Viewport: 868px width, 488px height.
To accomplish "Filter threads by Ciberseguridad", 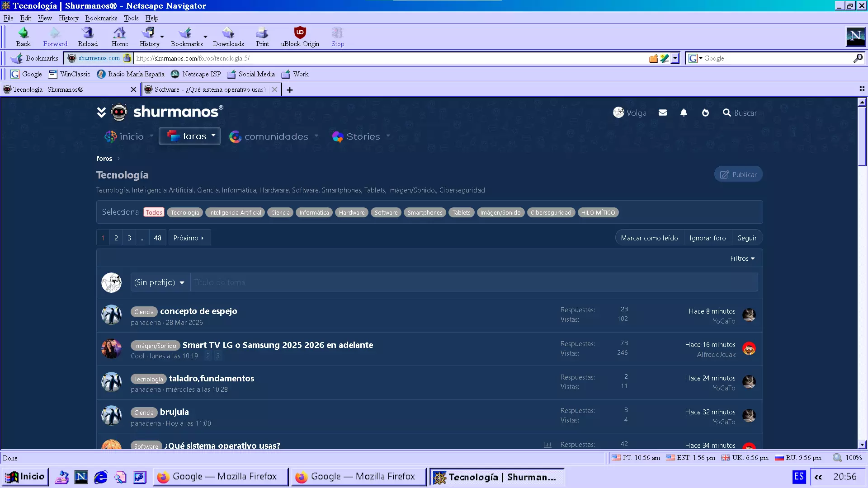I will coord(551,212).
